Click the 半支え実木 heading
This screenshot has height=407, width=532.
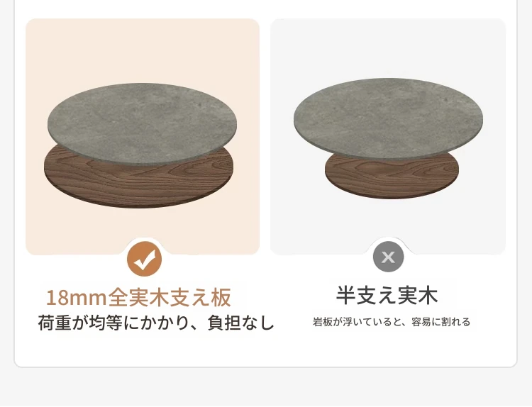[x=387, y=295]
